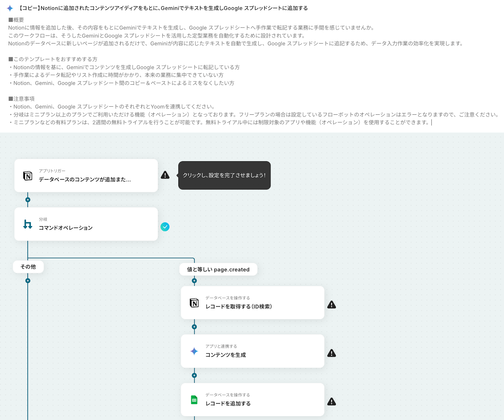
Task: Click the ■このテンプレートをおすすめする方 heading
Action: [x=53, y=59]
